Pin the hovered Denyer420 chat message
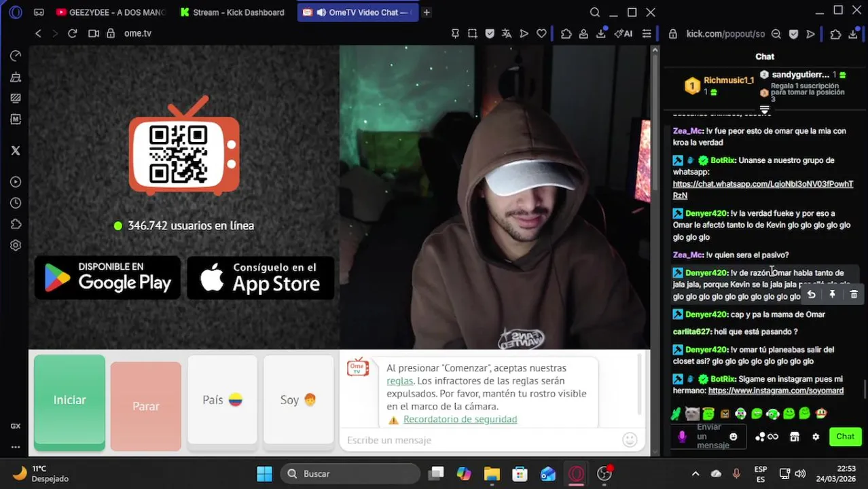Screen dimensions: 868x489 point(832,295)
